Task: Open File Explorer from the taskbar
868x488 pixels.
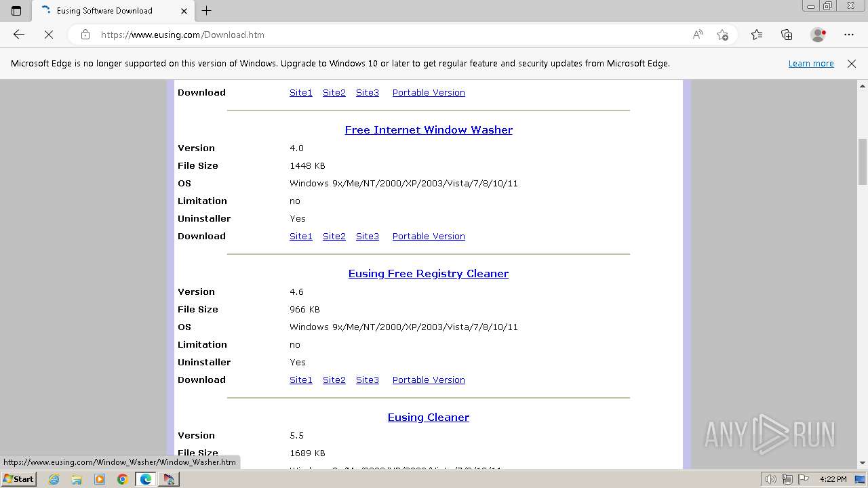Action: 77,479
